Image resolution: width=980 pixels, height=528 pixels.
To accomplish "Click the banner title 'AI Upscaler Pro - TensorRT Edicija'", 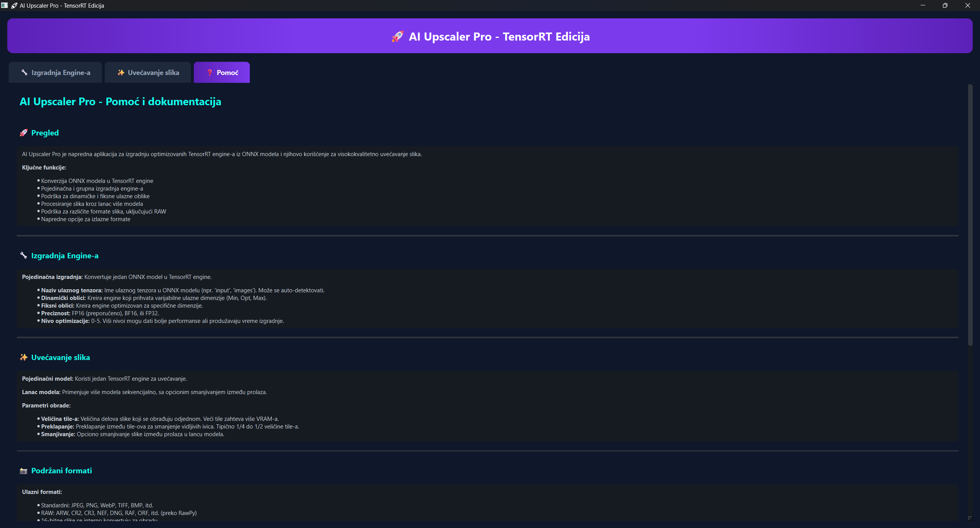I will [499, 37].
